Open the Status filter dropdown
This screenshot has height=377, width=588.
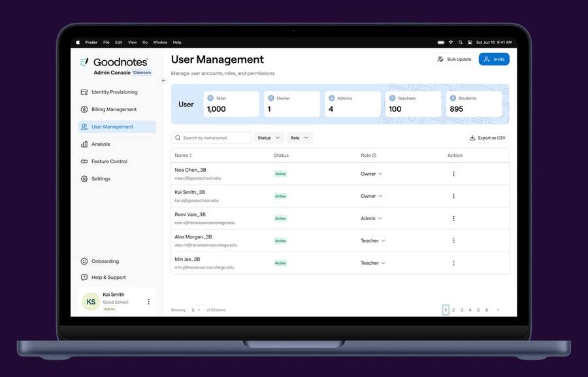coord(269,138)
